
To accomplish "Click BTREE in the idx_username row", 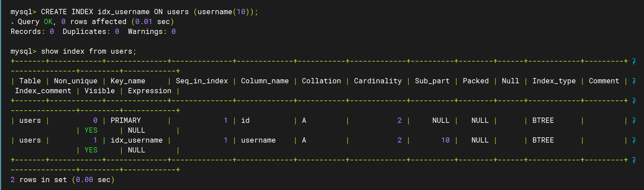I will [x=543, y=140].
